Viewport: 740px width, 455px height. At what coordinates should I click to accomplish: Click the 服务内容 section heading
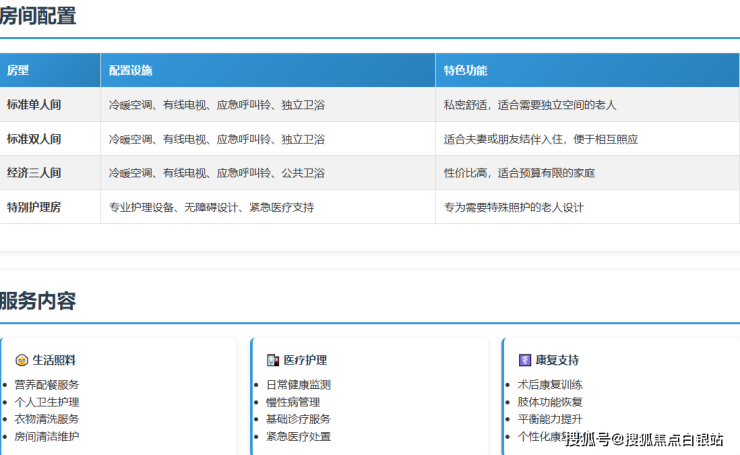click(37, 301)
